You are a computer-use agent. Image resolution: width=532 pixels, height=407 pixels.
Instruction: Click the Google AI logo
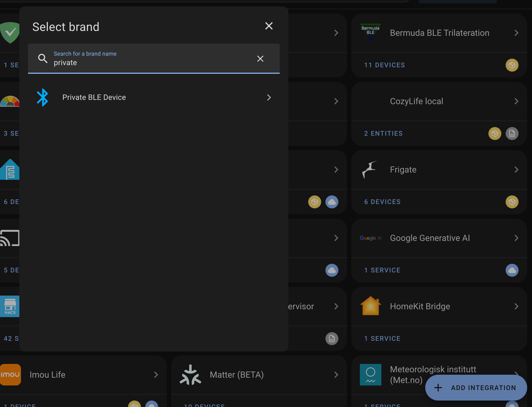[x=370, y=238]
